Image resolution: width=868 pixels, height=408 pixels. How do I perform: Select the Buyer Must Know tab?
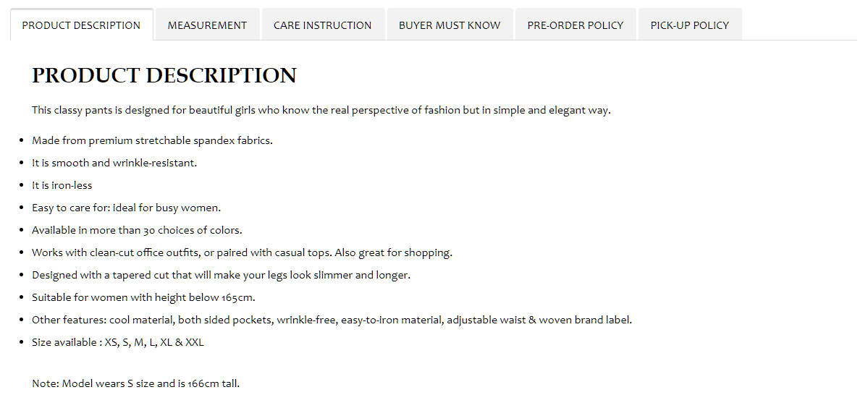[450, 25]
